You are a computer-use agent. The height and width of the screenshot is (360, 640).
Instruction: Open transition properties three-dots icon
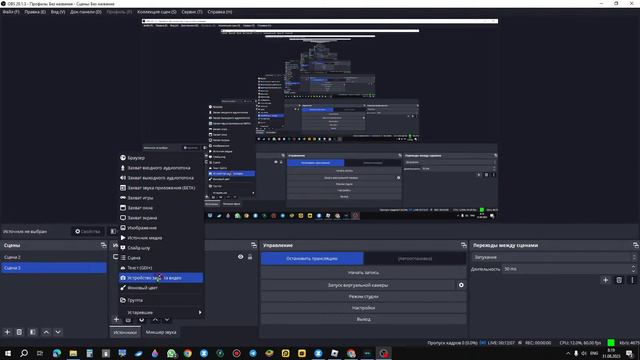pyautogui.click(x=632, y=280)
